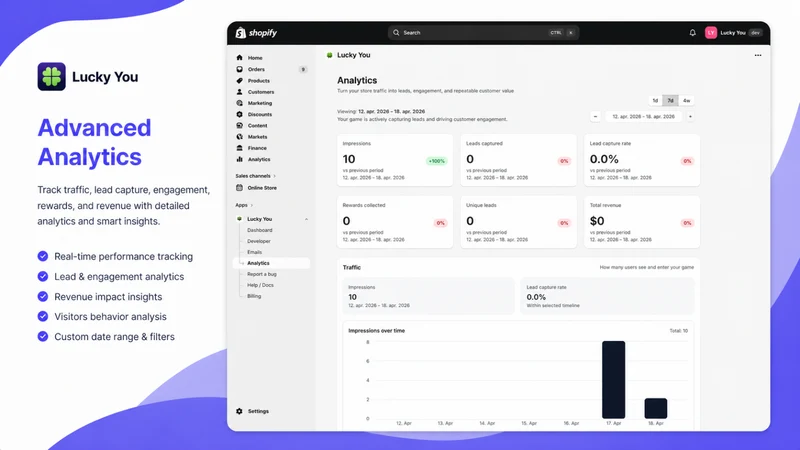Click the Leads captured stat card
Screen dimensions: 800x450
pos(518,160)
